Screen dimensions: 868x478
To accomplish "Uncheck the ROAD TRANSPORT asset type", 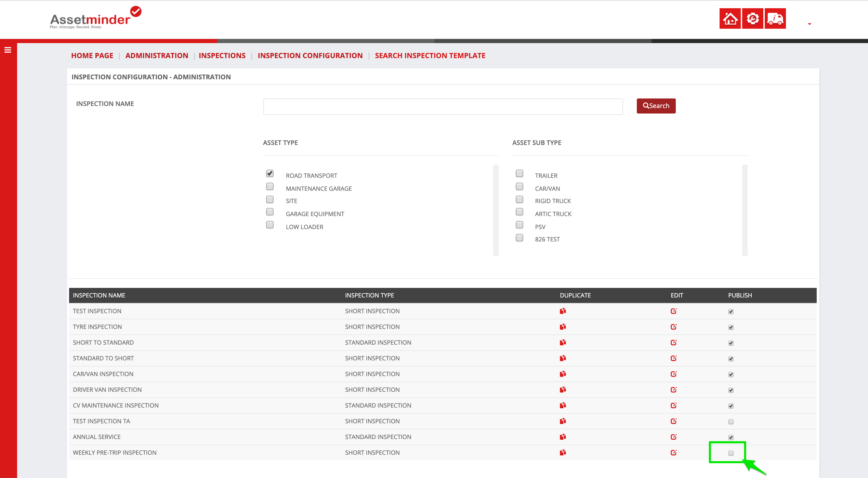I will pos(270,173).
